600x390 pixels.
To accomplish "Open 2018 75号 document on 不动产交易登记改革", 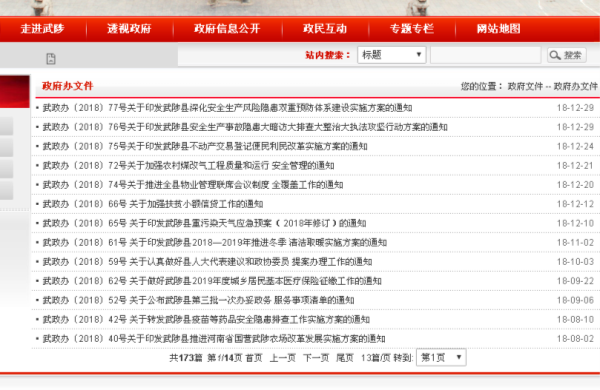I will coord(205,146).
